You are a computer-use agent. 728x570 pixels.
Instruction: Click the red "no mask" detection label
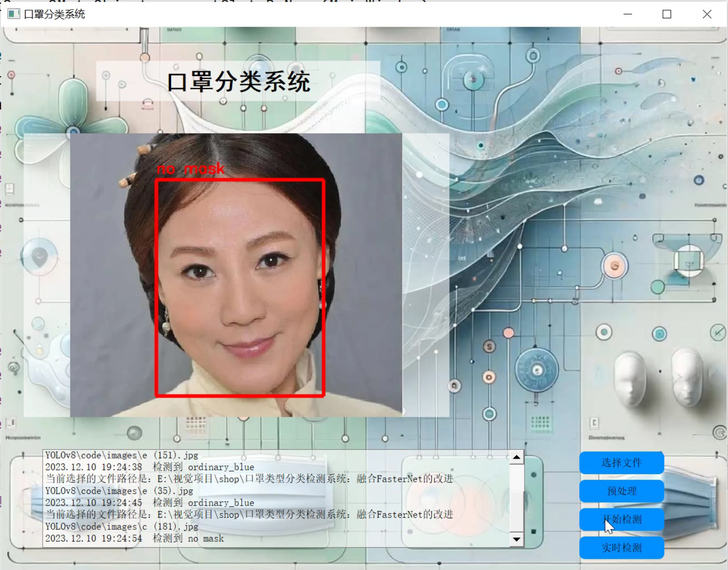coord(190,169)
